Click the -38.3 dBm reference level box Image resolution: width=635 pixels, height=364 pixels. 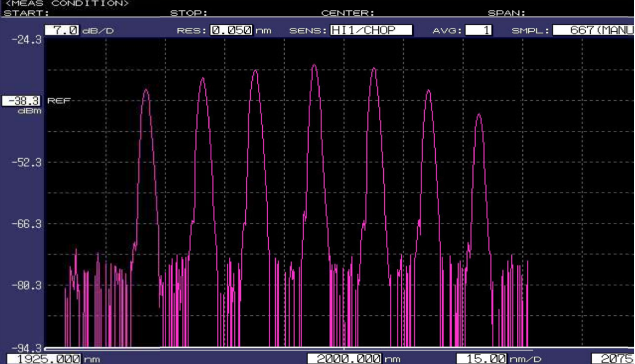(x=21, y=101)
